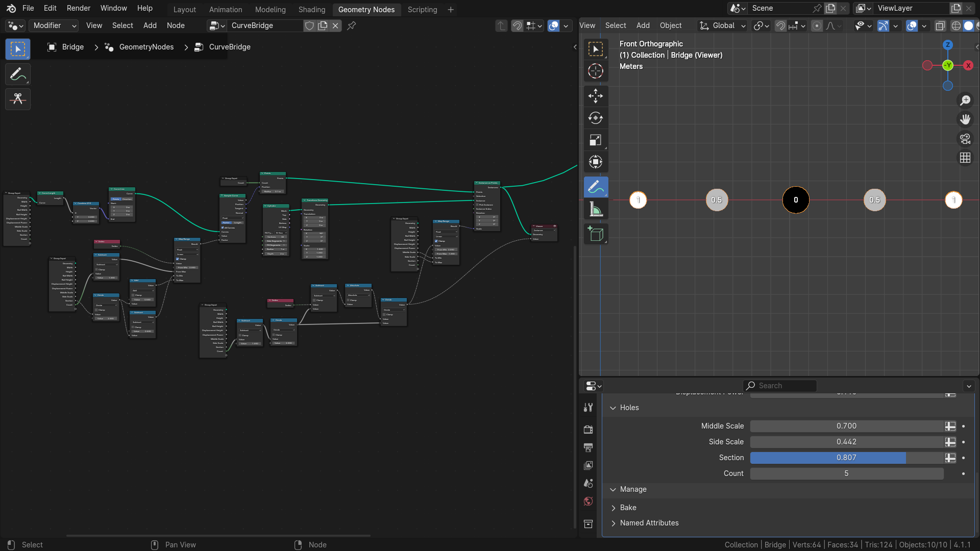Select the Add Cube tool
This screenshot has height=551, width=980.
tap(596, 234)
